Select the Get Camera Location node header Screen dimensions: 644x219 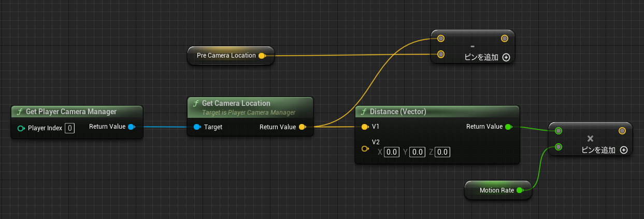pos(250,107)
